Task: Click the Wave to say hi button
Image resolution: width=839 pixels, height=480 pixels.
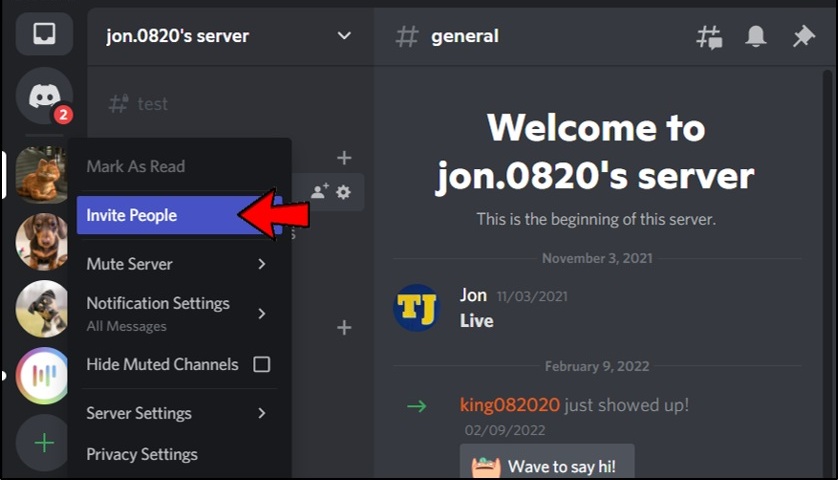Action: (x=547, y=462)
